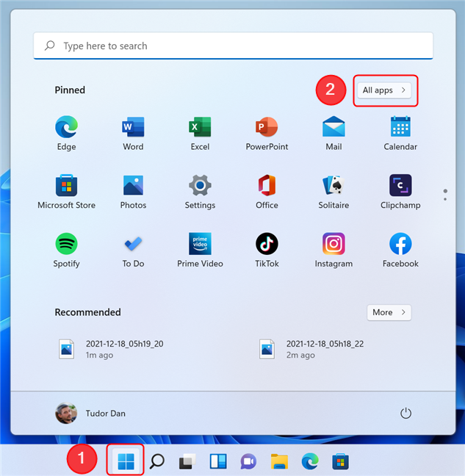Launch Spotify from Start menu
The height and width of the screenshot is (476, 465).
[66, 250]
